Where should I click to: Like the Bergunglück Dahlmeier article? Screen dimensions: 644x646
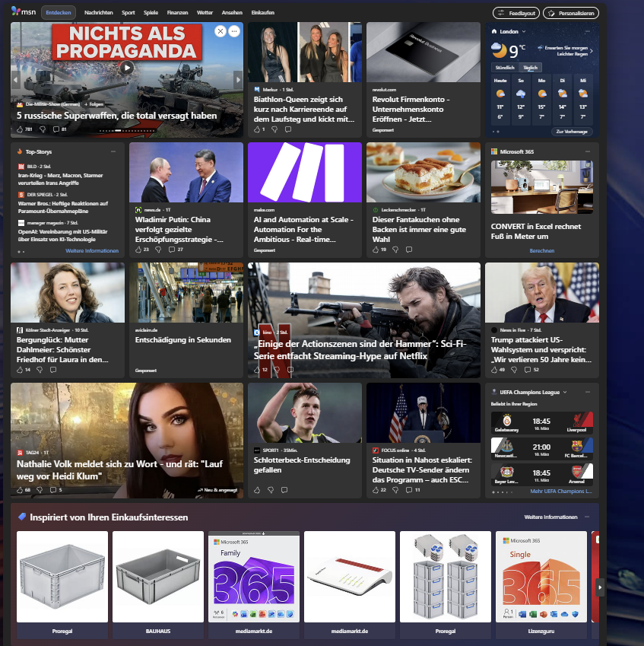pyautogui.click(x=20, y=370)
